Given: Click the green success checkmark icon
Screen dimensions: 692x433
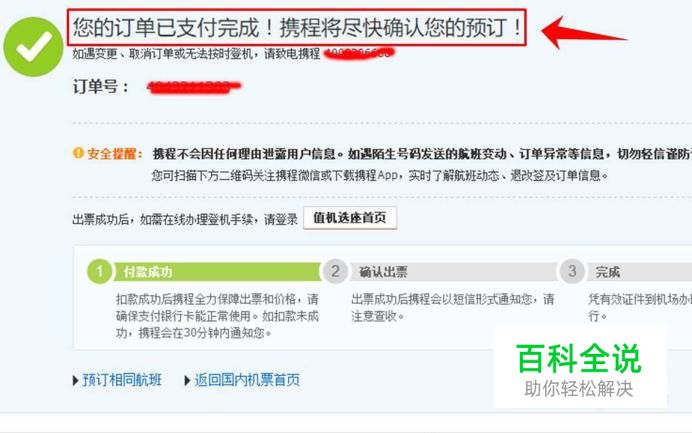Looking at the screenshot, I should 33,47.
